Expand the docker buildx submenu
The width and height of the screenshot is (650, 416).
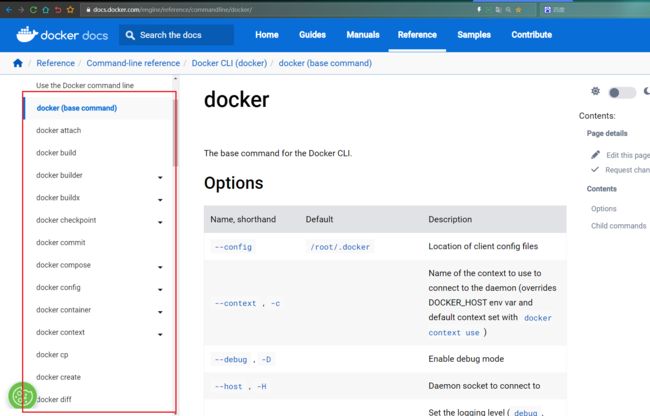click(160, 200)
